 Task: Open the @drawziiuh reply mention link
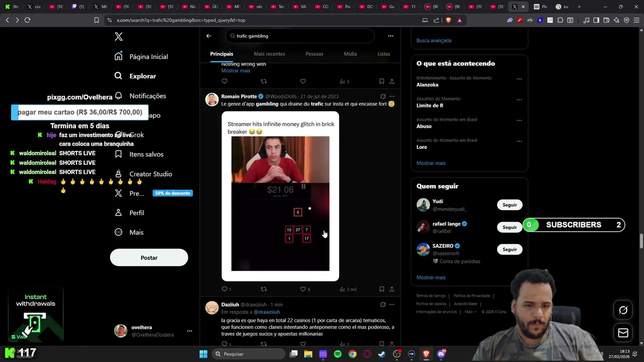click(267, 312)
